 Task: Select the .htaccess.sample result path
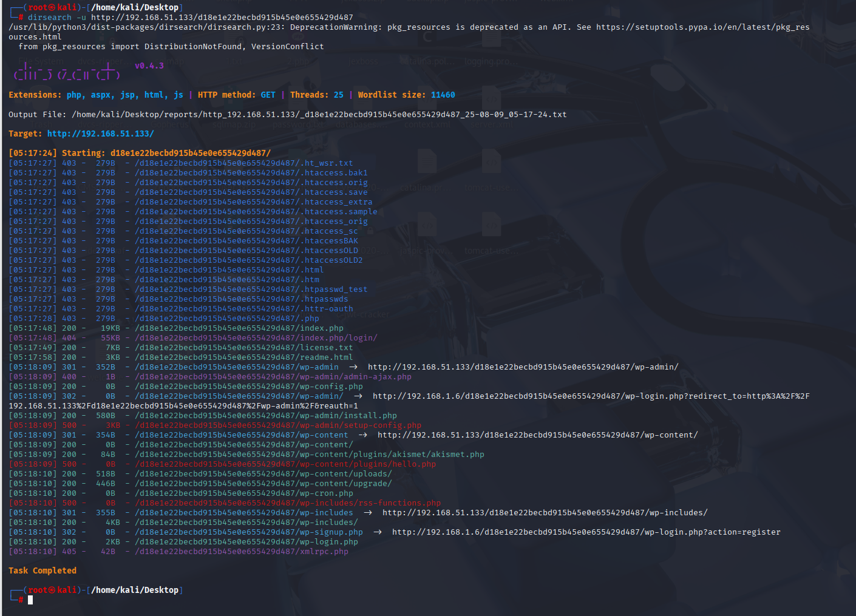click(x=256, y=211)
